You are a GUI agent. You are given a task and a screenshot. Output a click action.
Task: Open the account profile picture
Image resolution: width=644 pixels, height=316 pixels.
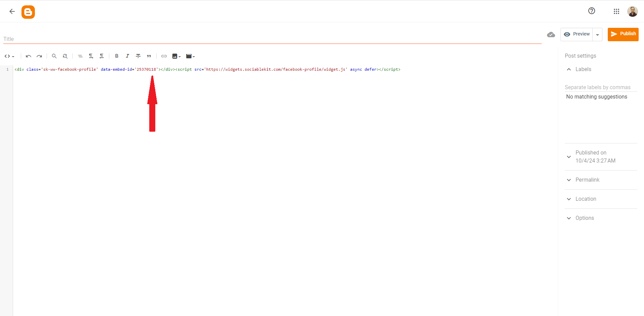coord(633,11)
